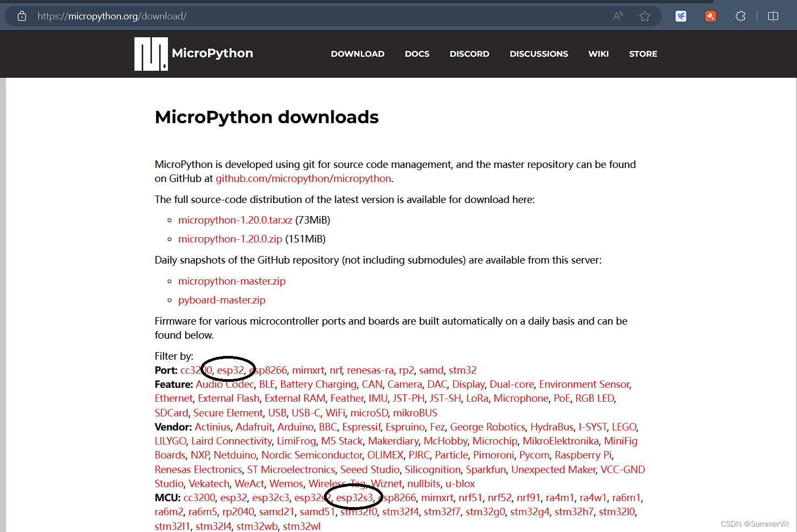Open the DOWNLOAD menu item
Viewport: 797px width, 532px height.
(357, 53)
